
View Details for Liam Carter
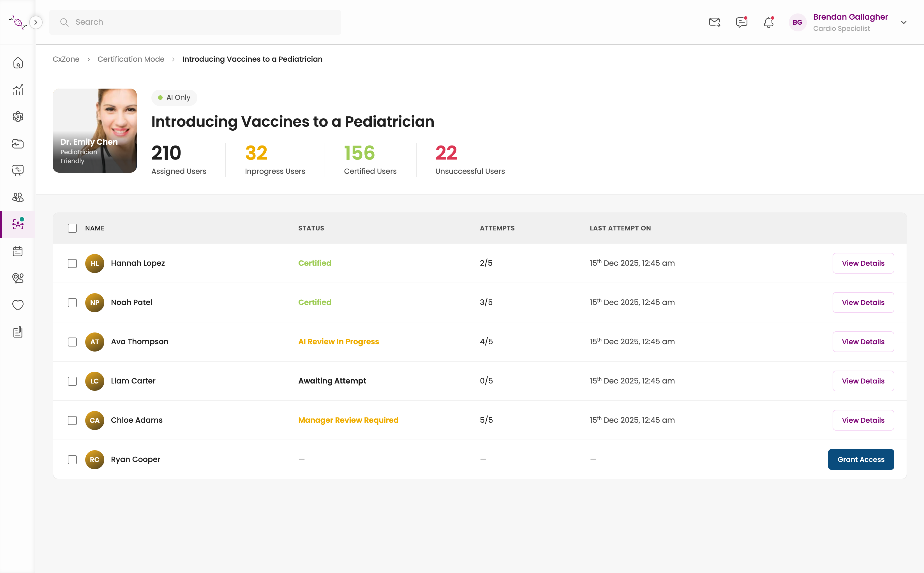863,381
